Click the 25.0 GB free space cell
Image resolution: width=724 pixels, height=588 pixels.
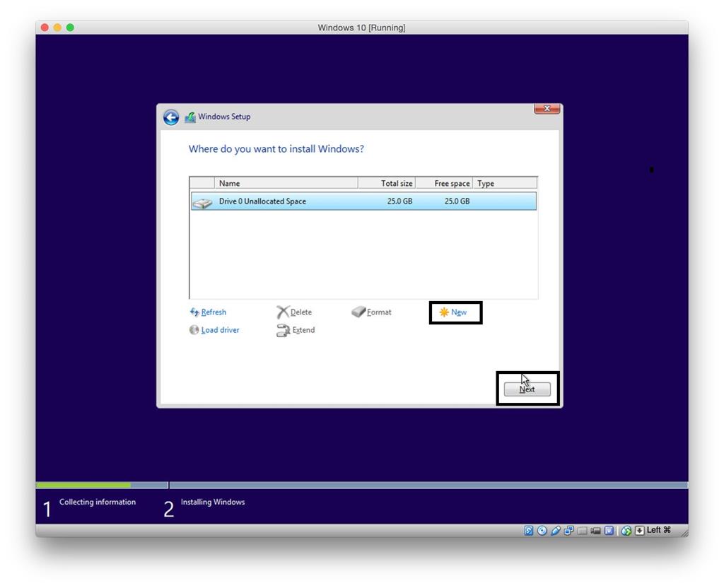click(457, 201)
